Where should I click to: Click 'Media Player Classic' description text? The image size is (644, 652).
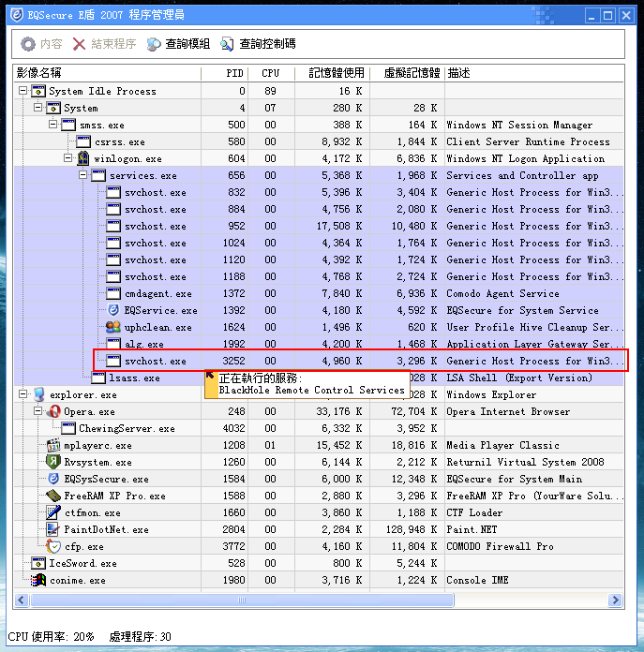coord(502,445)
